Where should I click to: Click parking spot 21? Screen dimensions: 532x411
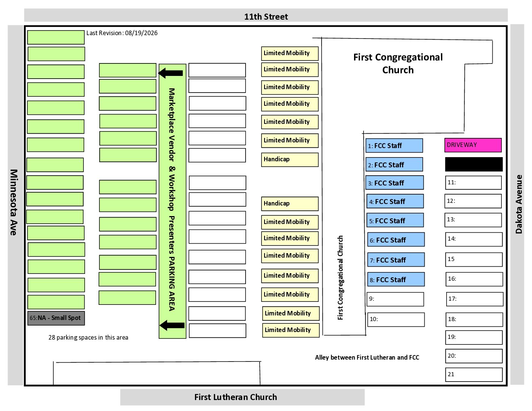click(474, 375)
